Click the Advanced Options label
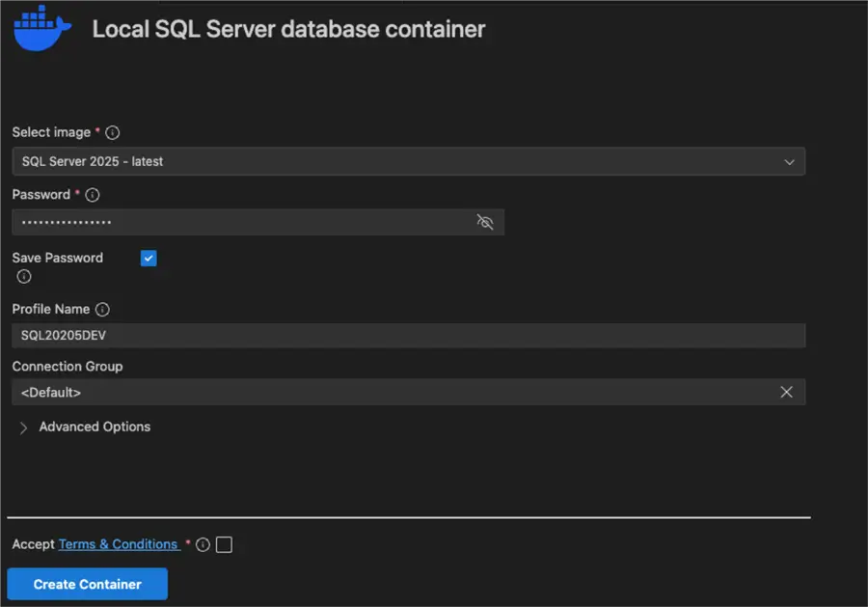868x607 pixels. coord(95,427)
